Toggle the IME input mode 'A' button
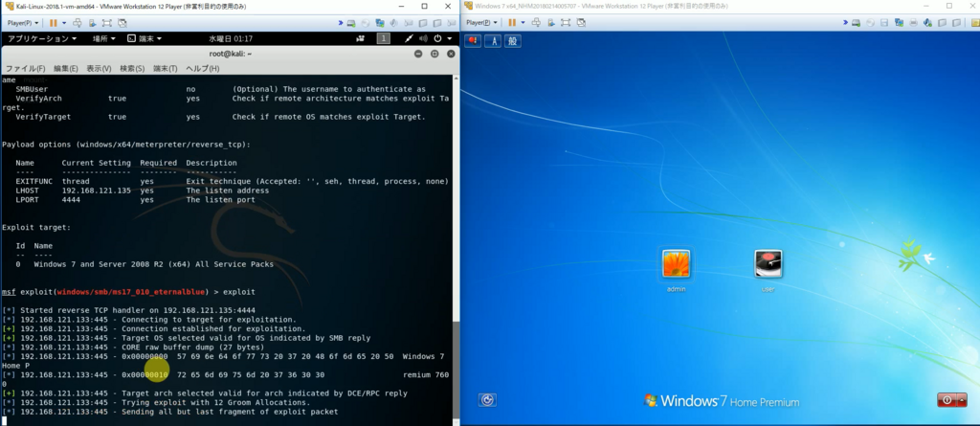The image size is (980, 426). (x=493, y=40)
